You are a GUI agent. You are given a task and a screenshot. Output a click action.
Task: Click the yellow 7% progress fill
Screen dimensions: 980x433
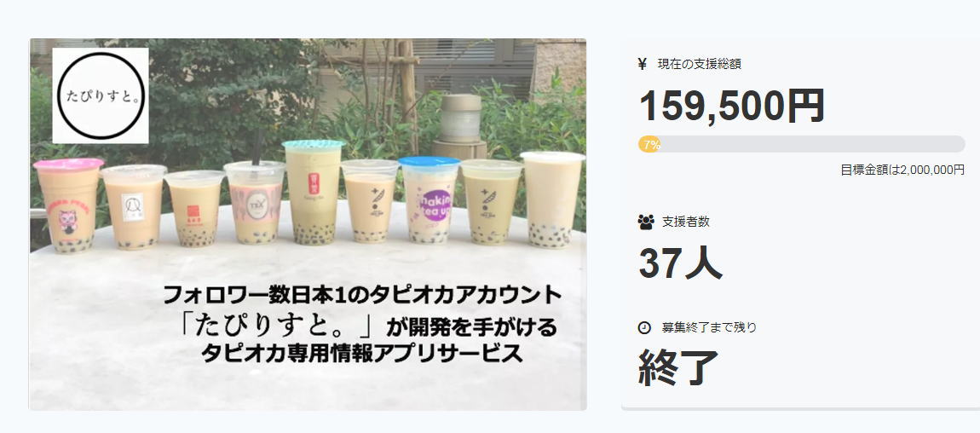tap(649, 144)
